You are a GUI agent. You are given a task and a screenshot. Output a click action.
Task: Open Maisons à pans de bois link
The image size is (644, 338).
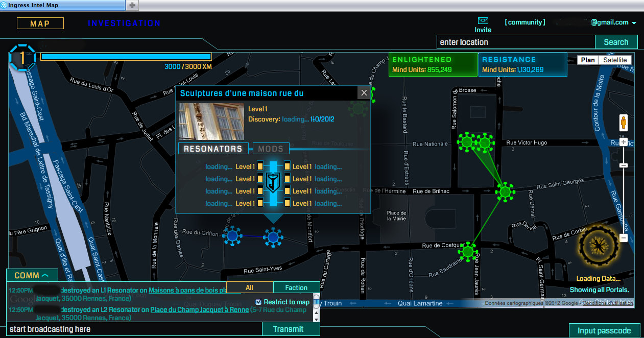pyautogui.click(x=187, y=291)
